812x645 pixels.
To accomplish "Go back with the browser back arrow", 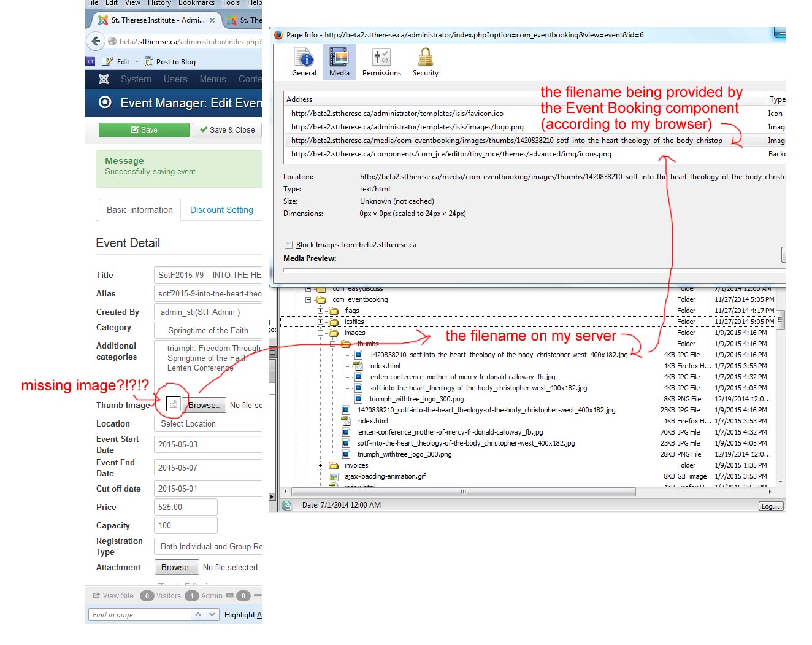I will (96, 41).
